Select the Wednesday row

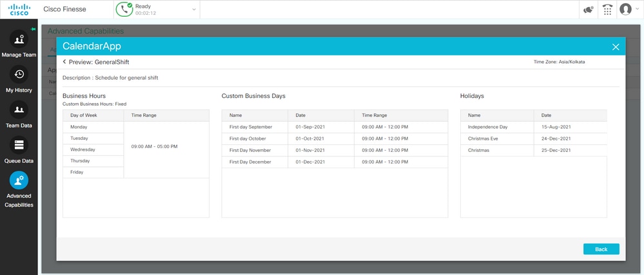(93, 150)
